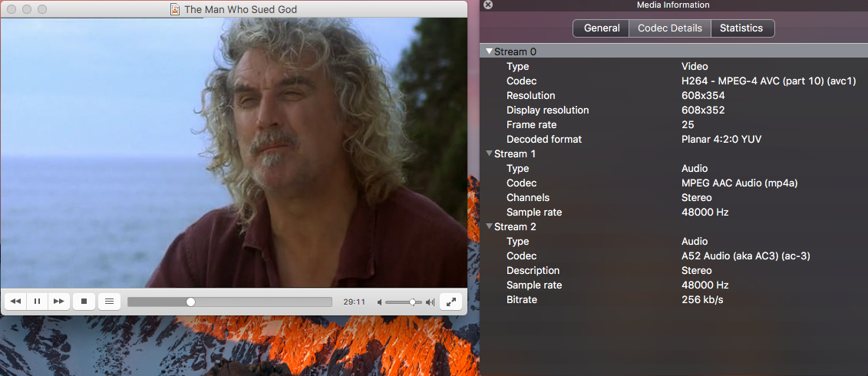Switch to the General tab

click(601, 28)
